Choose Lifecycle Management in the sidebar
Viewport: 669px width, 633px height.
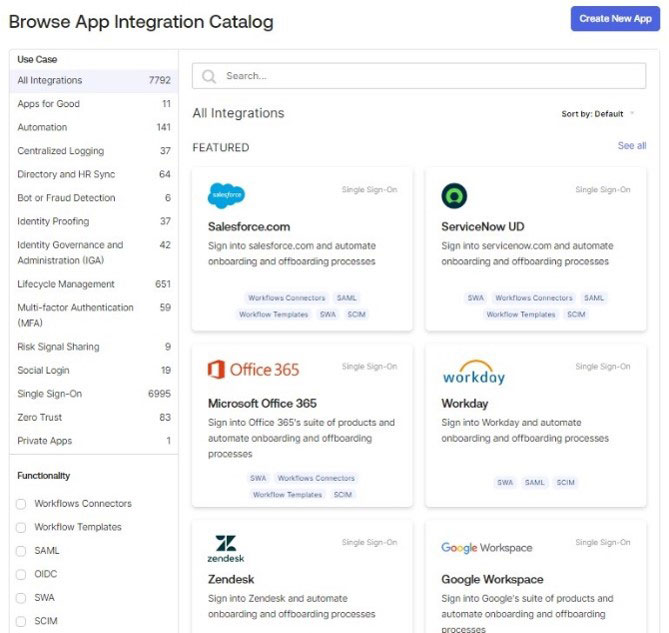click(x=66, y=284)
